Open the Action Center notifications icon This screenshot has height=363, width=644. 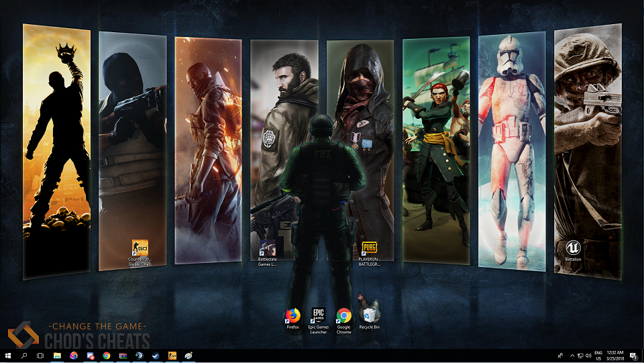[634, 356]
